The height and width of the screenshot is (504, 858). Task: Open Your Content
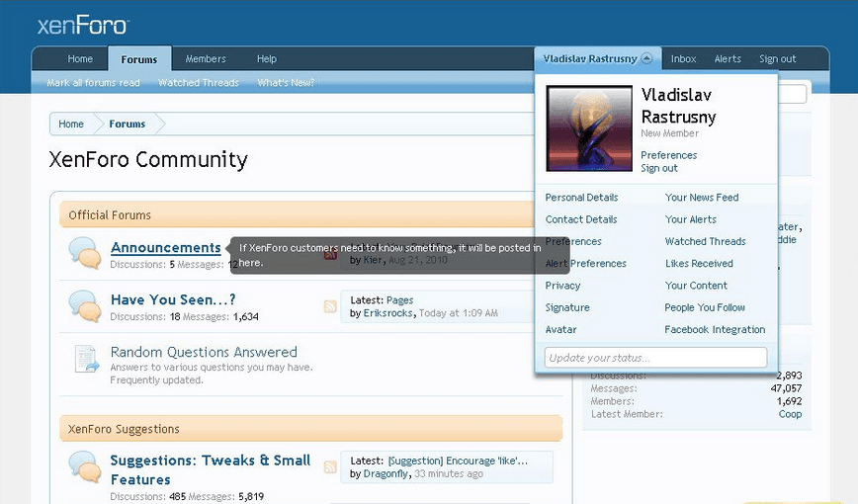point(696,286)
